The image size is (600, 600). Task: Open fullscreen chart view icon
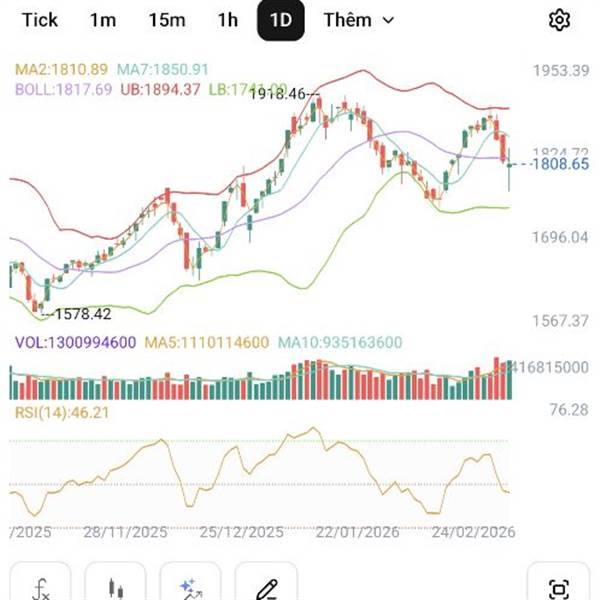point(559,588)
